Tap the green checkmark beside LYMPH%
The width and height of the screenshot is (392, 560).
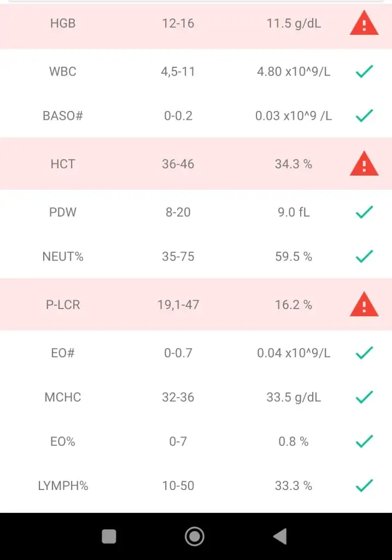364,486
